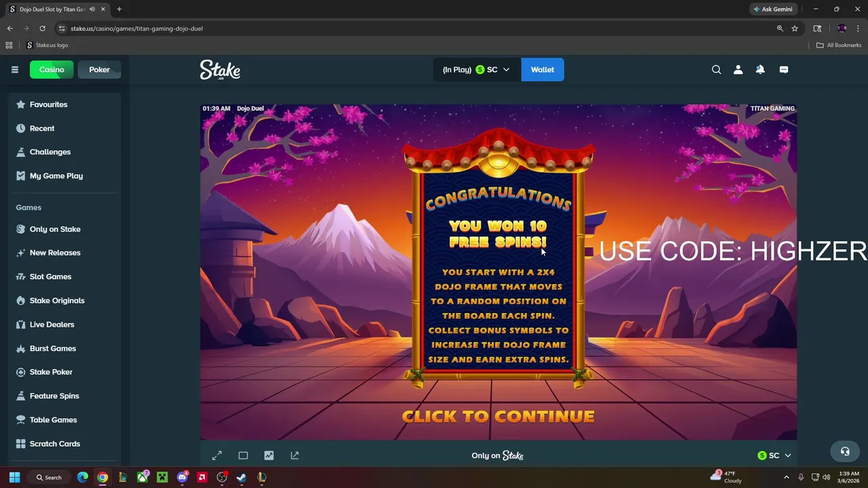Open All Bookmarks folder
This screenshot has width=868, height=488.
(839, 45)
